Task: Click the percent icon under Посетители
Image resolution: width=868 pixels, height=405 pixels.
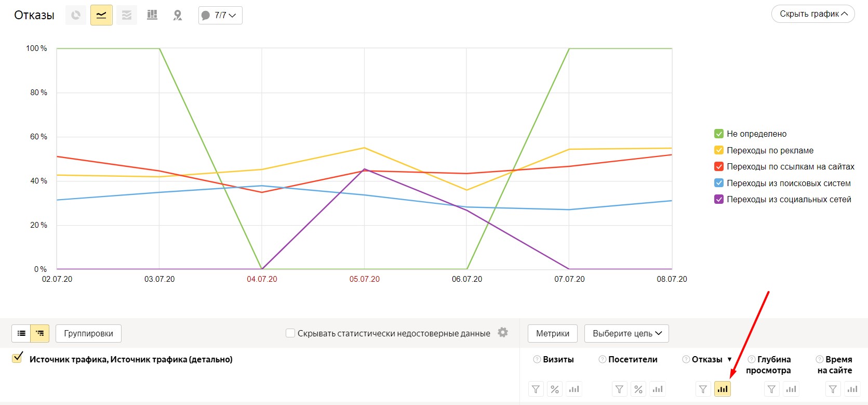Action: pos(638,389)
